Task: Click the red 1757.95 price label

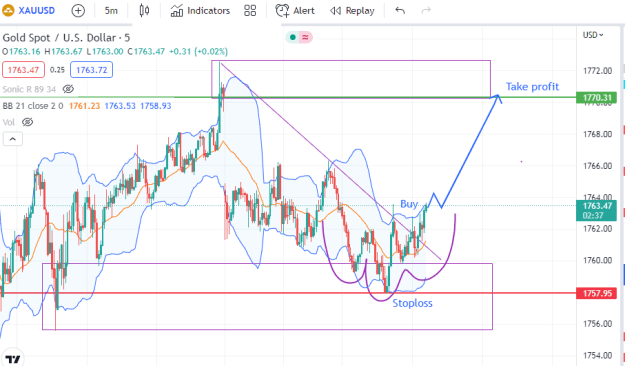Action: [x=597, y=293]
